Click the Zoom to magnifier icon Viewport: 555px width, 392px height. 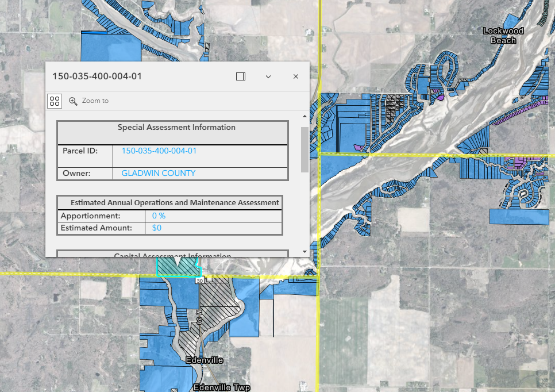pyautogui.click(x=73, y=101)
